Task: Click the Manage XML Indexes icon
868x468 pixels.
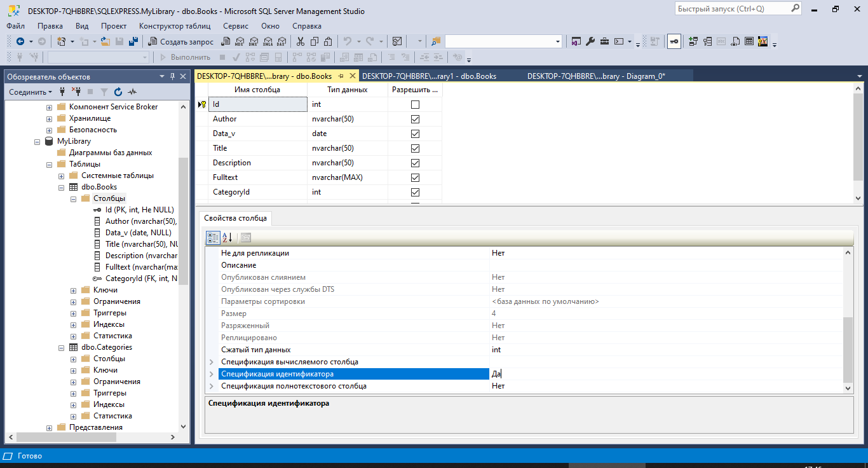Action: [x=735, y=41]
